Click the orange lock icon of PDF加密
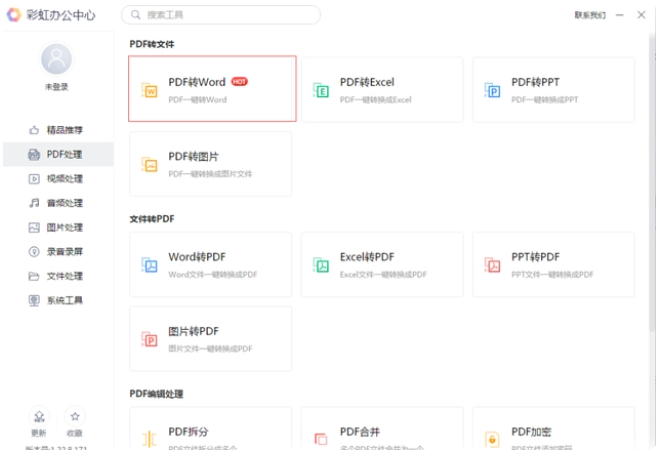 (x=492, y=439)
